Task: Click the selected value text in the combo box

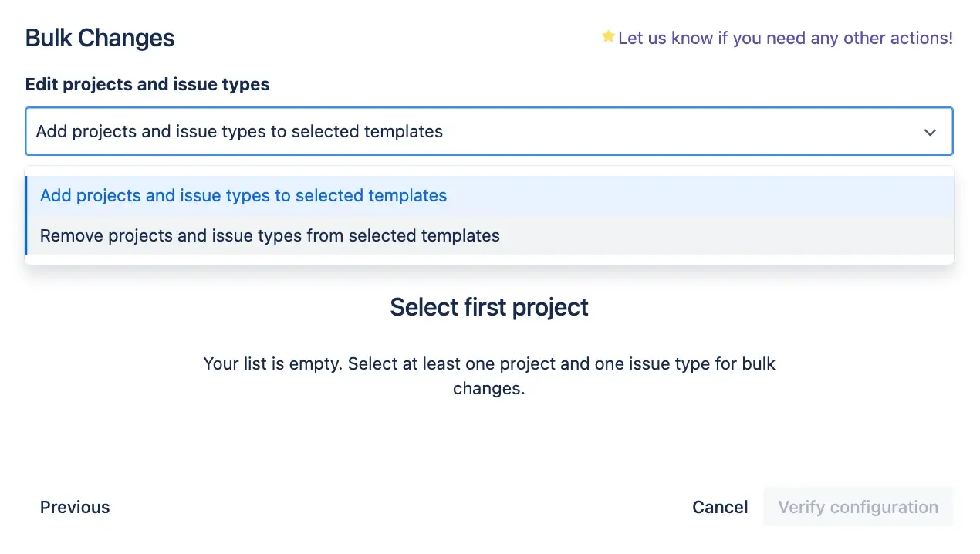Action: 239,132
